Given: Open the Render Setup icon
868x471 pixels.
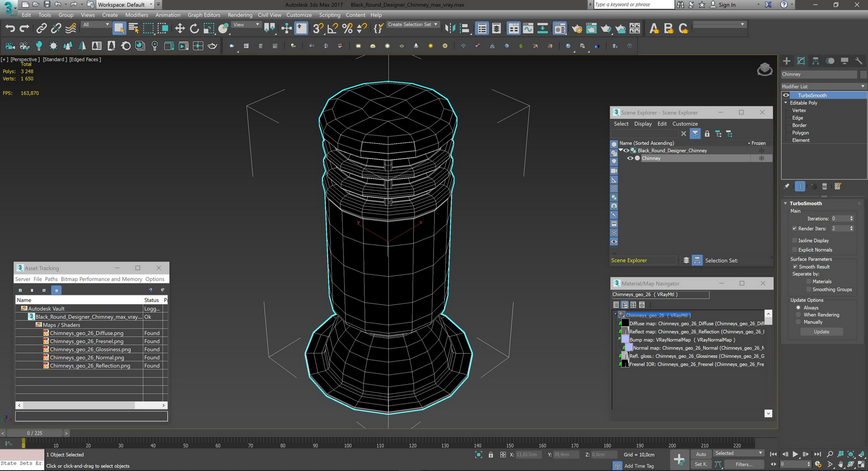Looking at the screenshot, I should pos(577,28).
